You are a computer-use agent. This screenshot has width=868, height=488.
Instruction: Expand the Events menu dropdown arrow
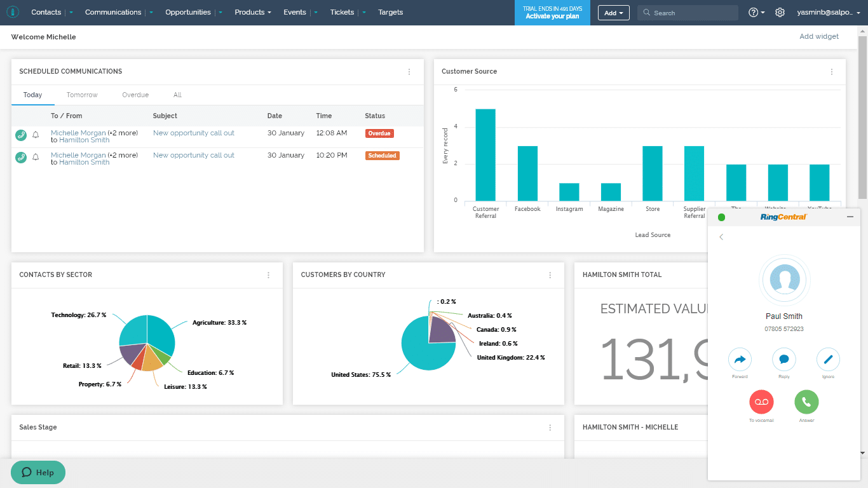coord(316,13)
